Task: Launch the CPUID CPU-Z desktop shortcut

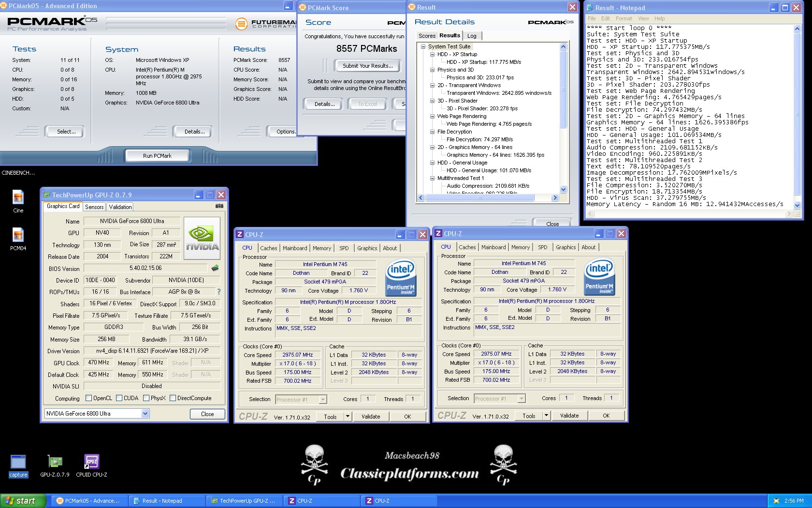Action: pyautogui.click(x=92, y=466)
